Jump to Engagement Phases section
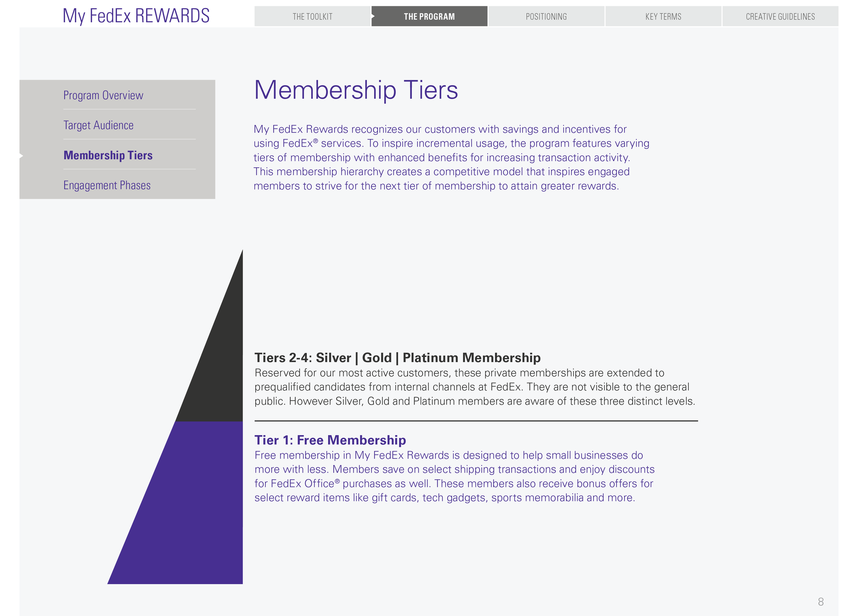Screen dimensions: 858x616 tap(107, 185)
